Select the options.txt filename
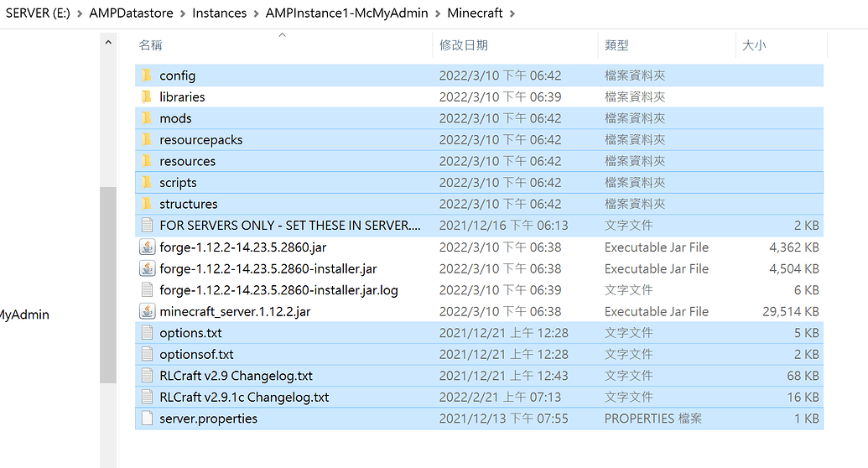868x468 pixels. click(190, 333)
